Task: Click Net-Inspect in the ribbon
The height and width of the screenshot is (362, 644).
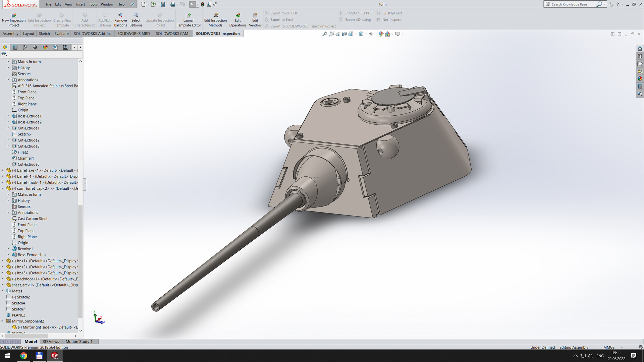Action: 391,19
